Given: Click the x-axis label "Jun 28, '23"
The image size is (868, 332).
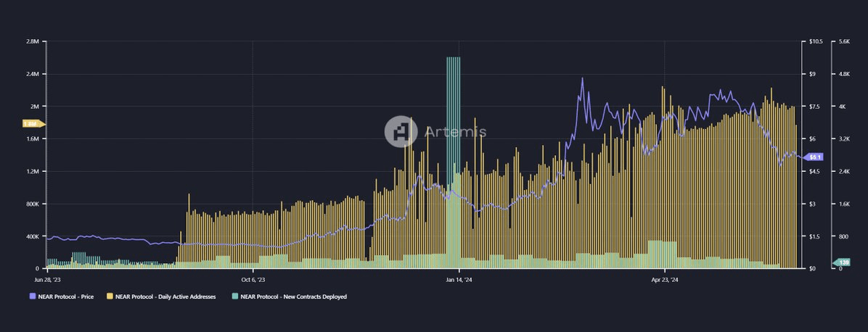Looking at the screenshot, I should pos(47,279).
